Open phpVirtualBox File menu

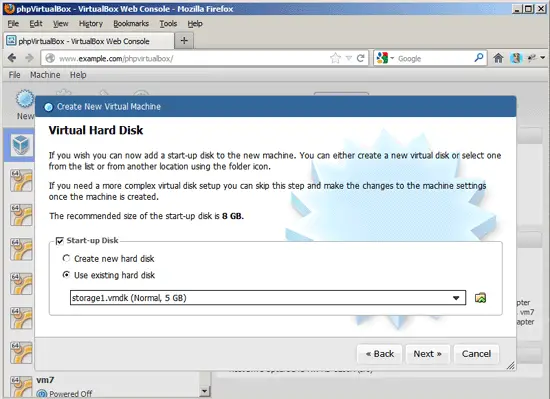coord(14,75)
